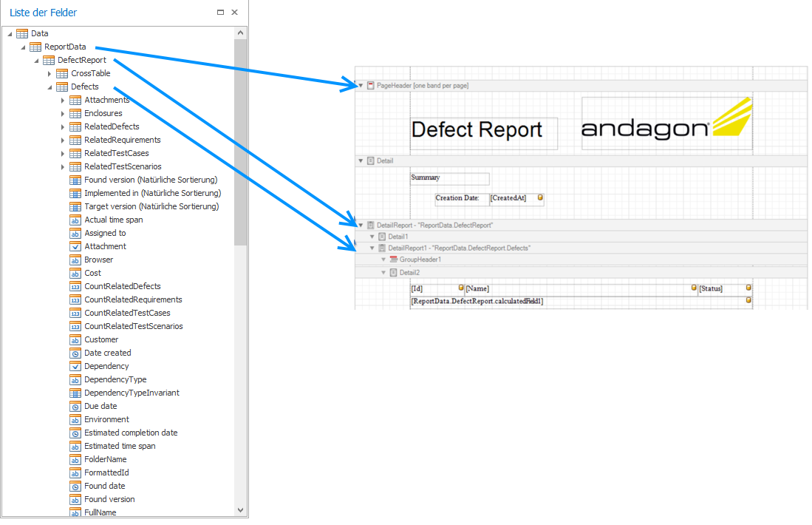Click the field list scrollbar down arrow

[240, 509]
